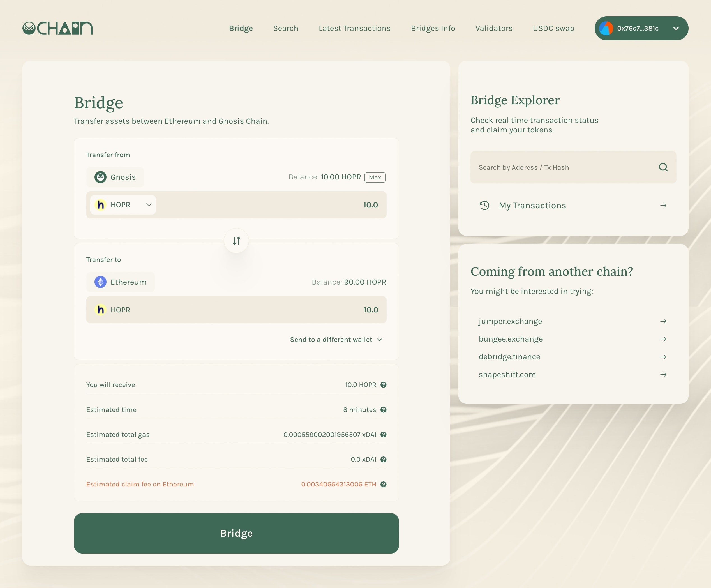Toggle the transfer direction swap button
The width and height of the screenshot is (711, 588).
[236, 240]
